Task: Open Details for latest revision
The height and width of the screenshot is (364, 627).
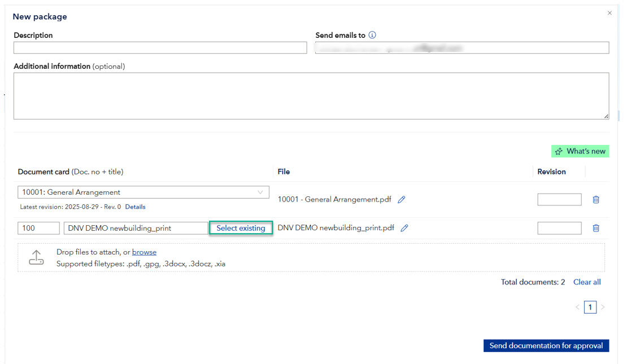Action: point(135,207)
